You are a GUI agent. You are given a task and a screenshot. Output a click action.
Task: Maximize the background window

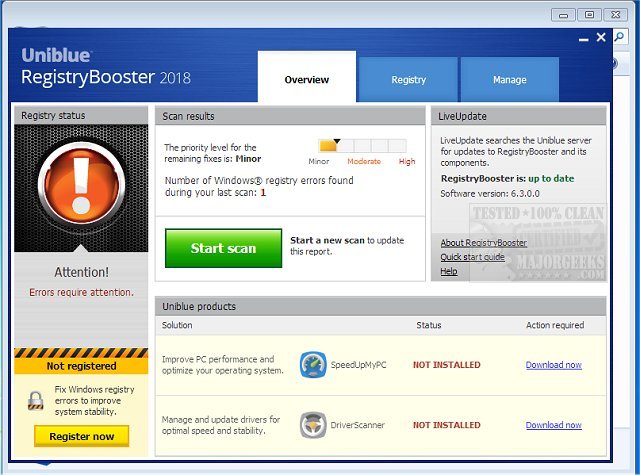tap(589, 15)
